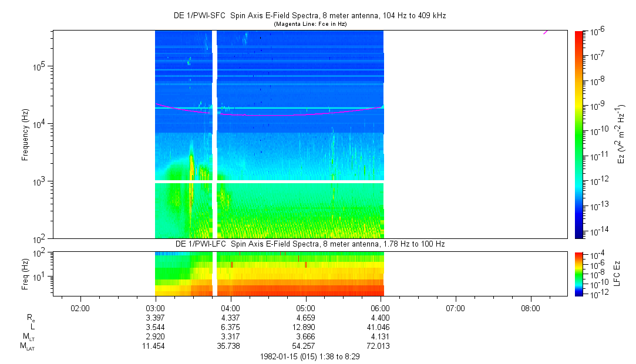Viewport: 636px width, 364px height.
Task: Click the red top of the Ez colorbar
Action: 578,34
